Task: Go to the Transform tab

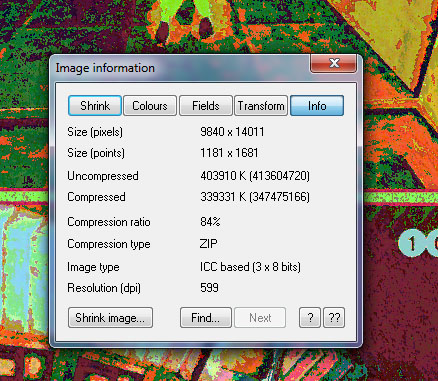Action: [x=261, y=106]
